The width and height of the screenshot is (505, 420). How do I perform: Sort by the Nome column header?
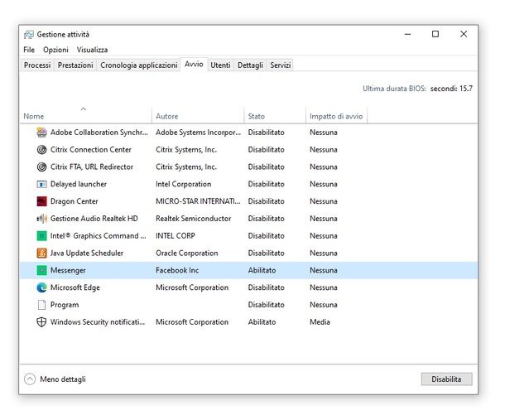[85, 114]
